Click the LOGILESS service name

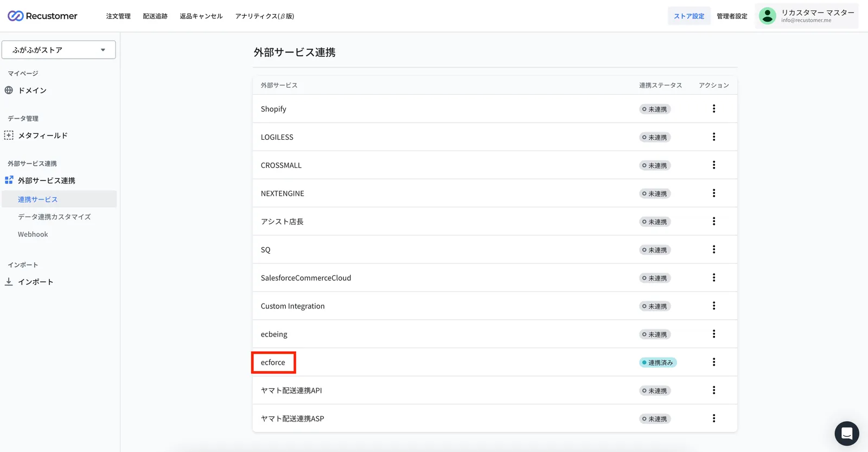[x=277, y=137]
